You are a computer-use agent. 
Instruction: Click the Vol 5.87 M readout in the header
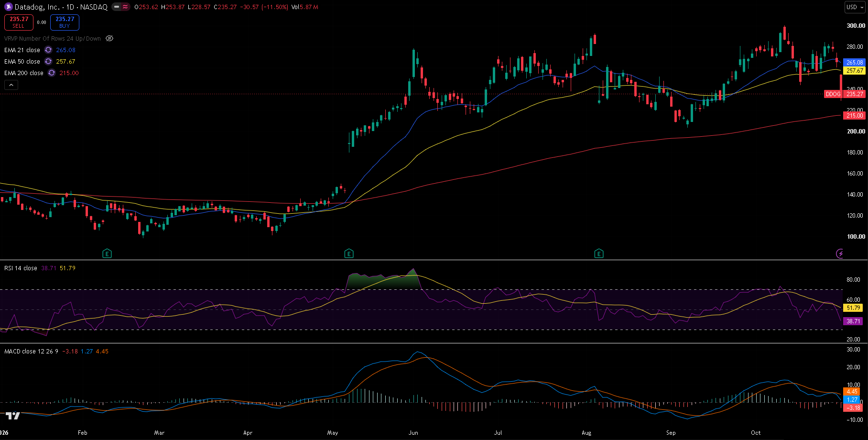pos(304,7)
